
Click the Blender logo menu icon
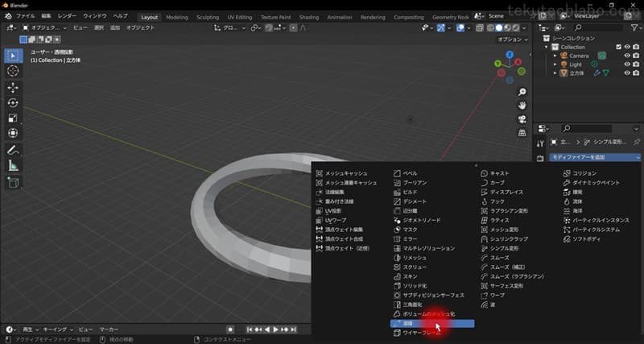pyautogui.click(x=8, y=16)
